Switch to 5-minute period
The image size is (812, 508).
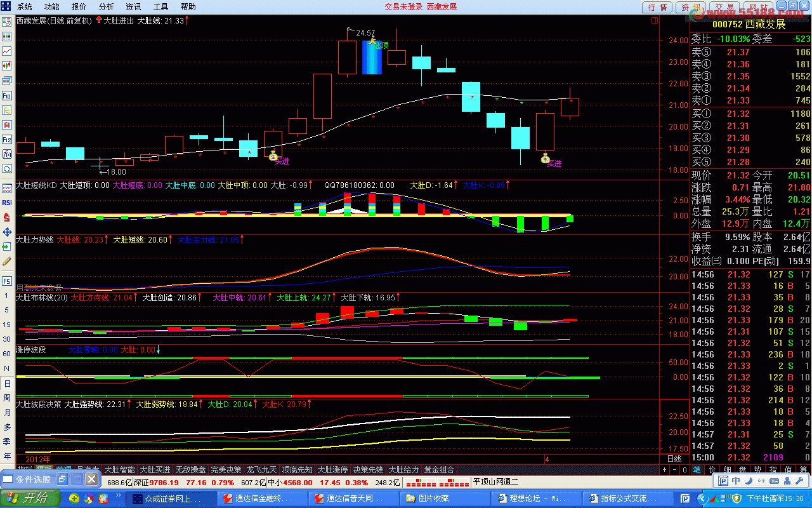[7, 310]
